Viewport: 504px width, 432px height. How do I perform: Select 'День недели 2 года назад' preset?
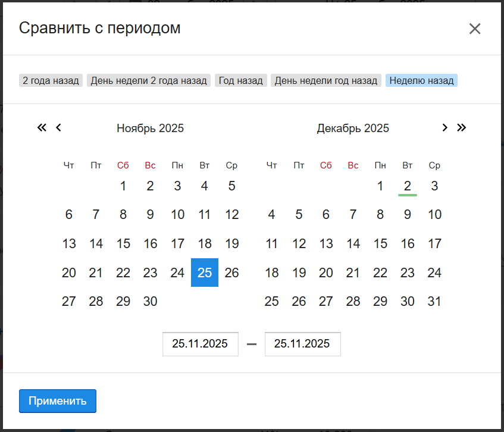149,80
